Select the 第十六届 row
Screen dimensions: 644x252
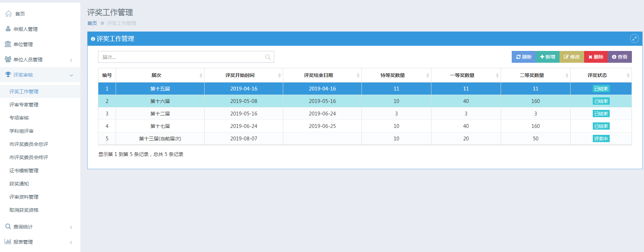pos(365,101)
